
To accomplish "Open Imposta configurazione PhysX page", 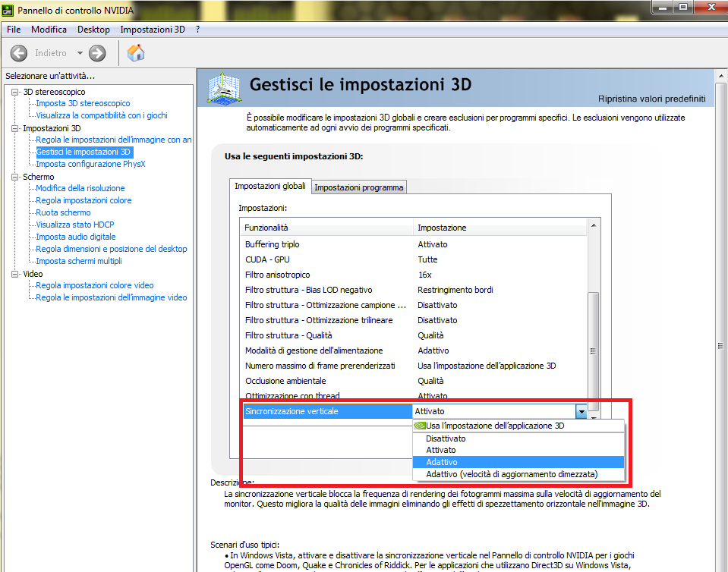I will [x=90, y=164].
